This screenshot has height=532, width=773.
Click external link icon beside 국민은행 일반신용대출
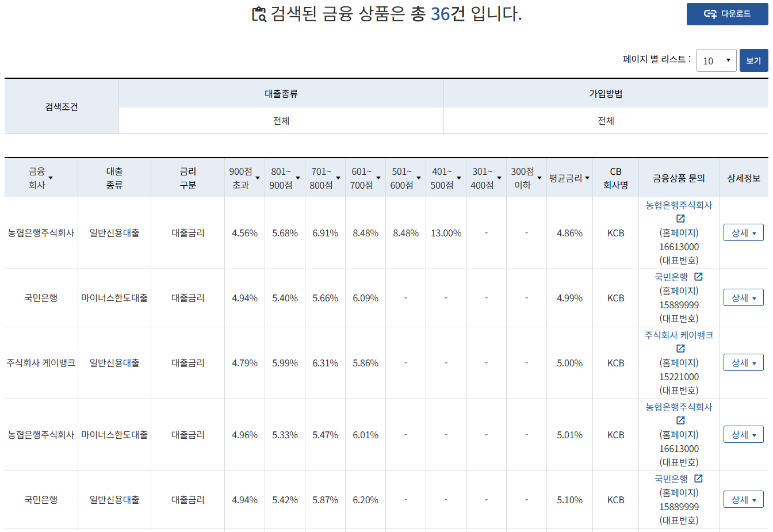click(698, 479)
